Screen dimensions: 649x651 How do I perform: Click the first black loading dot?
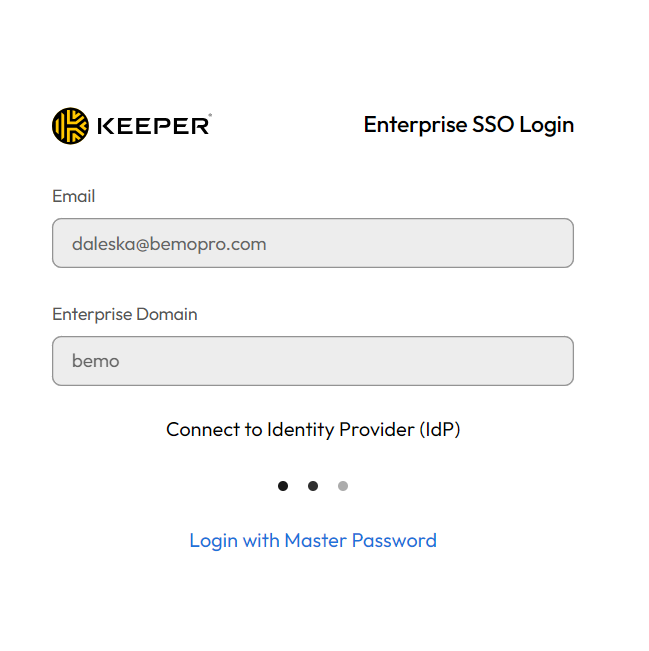click(283, 486)
